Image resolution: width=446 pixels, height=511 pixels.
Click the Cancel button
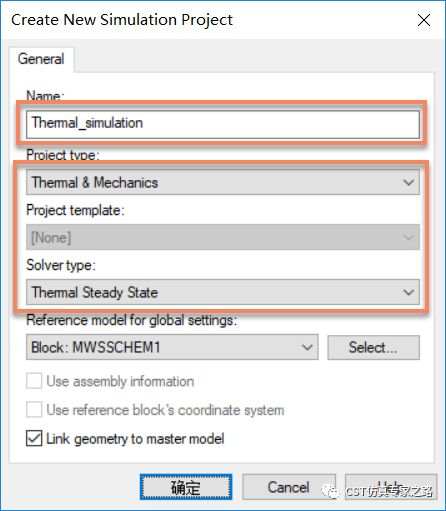pyautogui.click(x=289, y=487)
